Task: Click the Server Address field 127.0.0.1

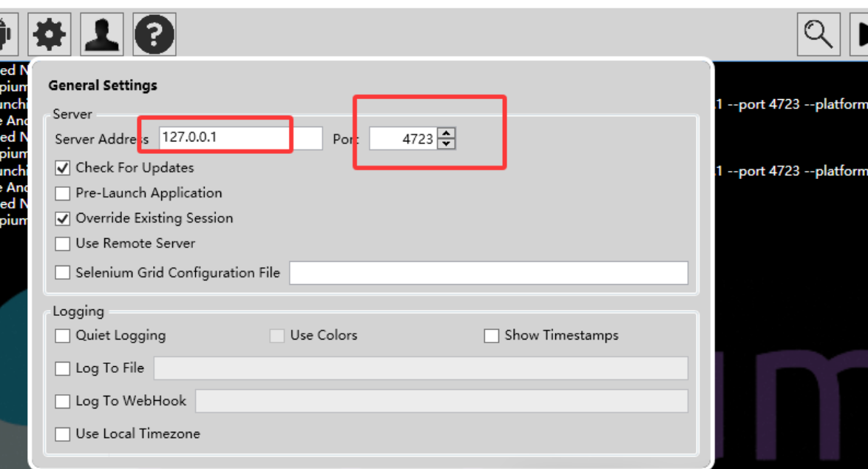Action: [241, 138]
